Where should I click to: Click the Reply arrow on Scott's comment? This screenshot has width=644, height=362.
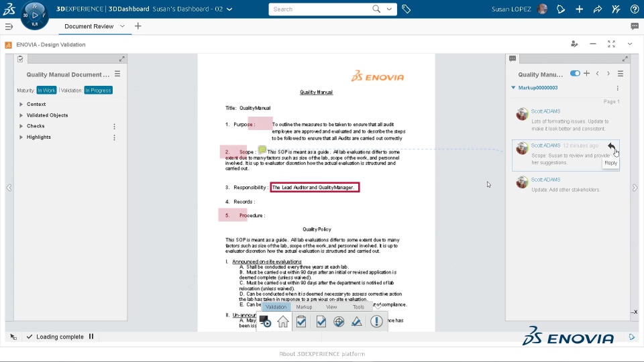(x=612, y=146)
